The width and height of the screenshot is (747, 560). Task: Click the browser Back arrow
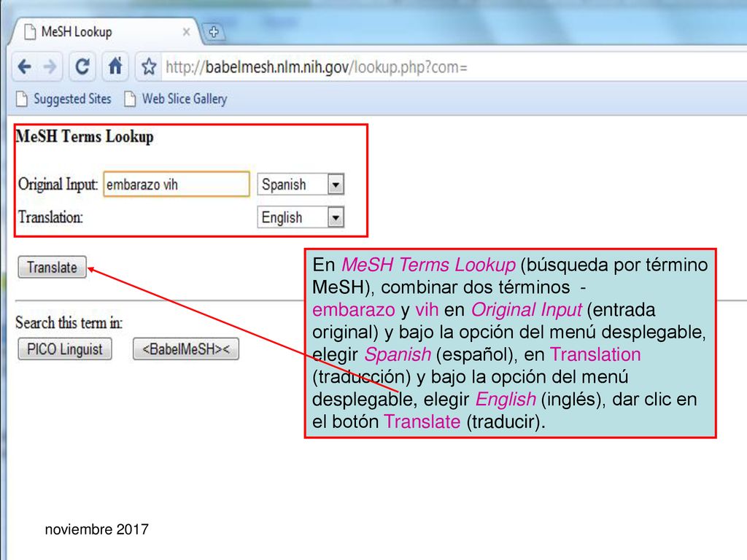24,66
